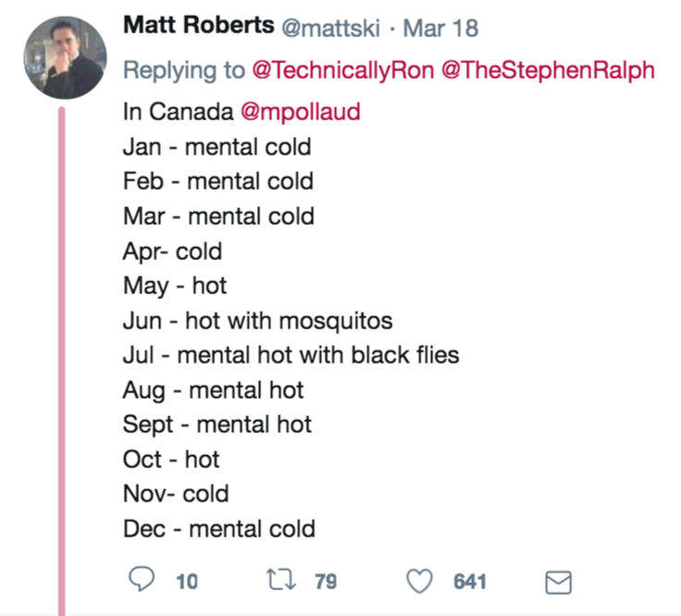Send tweet via the envelope message icon
Screen dimensions: 681x616
click(558, 582)
